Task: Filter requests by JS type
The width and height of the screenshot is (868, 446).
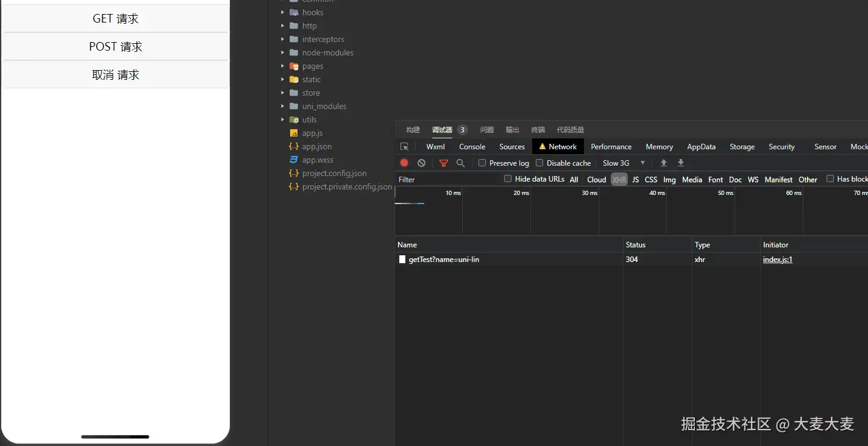Action: click(x=636, y=180)
